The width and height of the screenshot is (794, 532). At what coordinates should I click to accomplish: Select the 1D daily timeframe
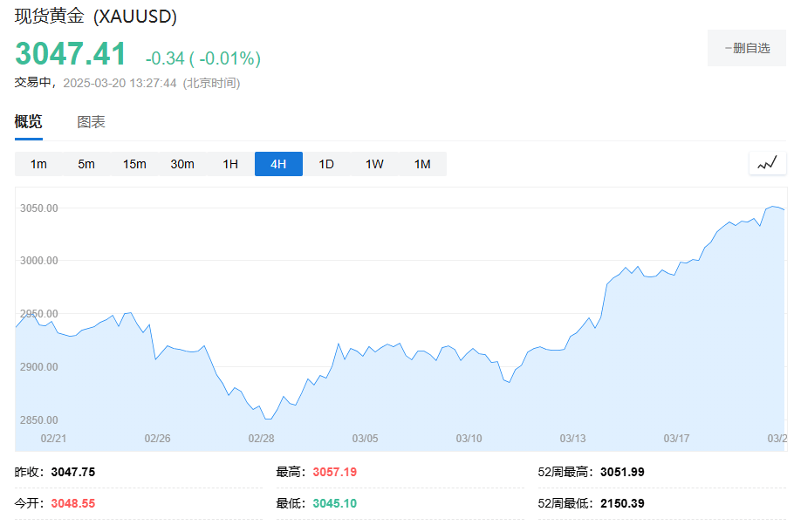326,164
